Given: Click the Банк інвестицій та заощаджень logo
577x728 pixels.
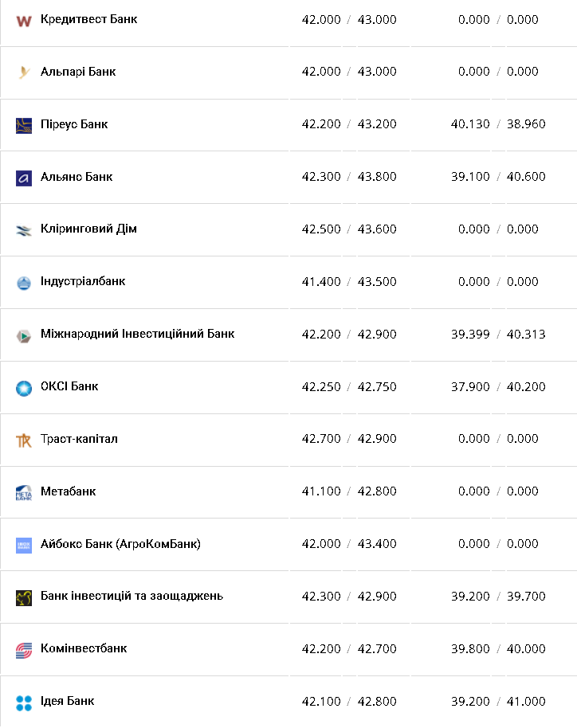Looking at the screenshot, I should pos(24,597).
